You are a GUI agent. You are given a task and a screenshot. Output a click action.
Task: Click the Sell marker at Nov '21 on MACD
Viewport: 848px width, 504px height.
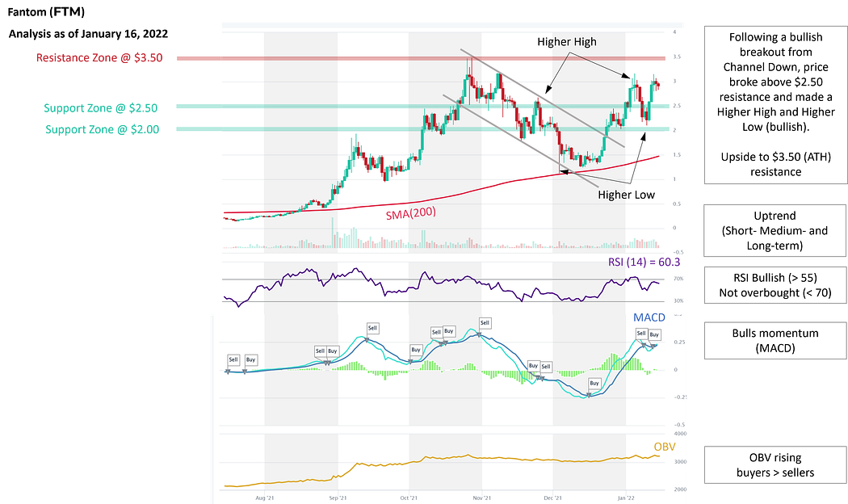click(x=485, y=323)
